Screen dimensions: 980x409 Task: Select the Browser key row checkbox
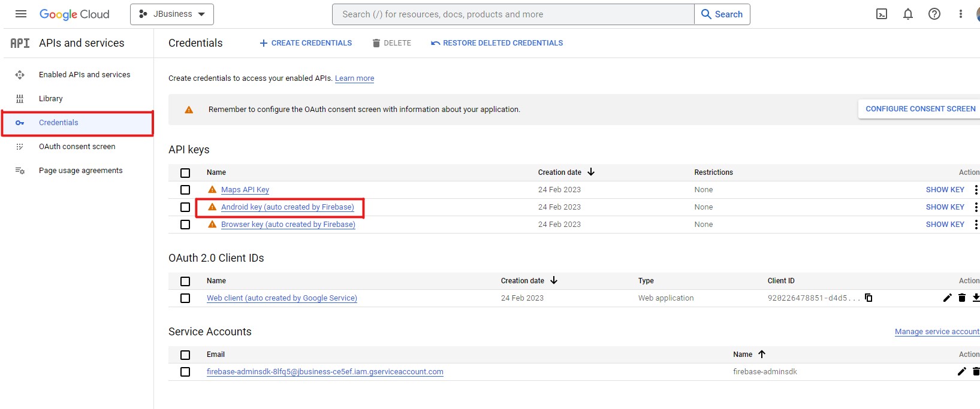tap(185, 225)
